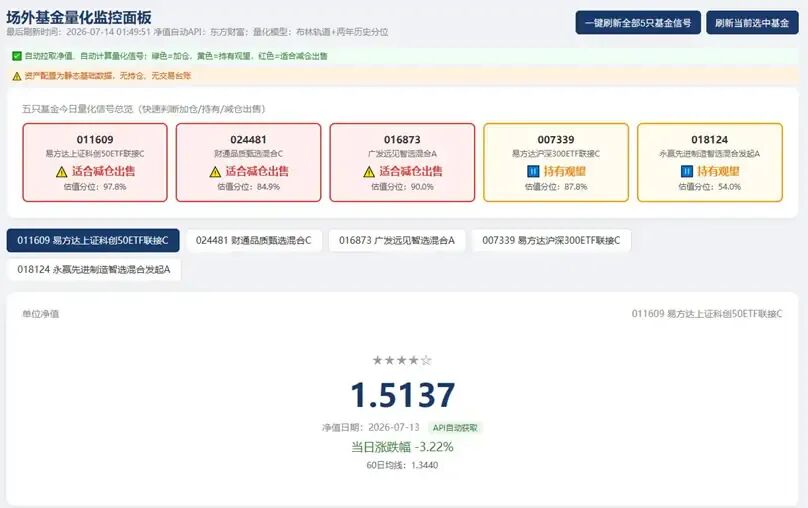This screenshot has width=808, height=508.
Task: Click 60日均线: 1.3440 text
Action: point(402,465)
